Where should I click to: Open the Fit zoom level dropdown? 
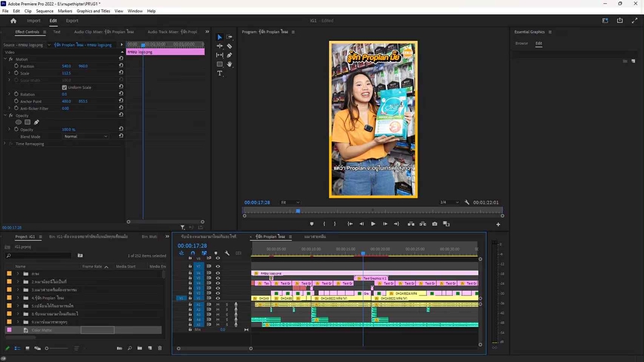(290, 202)
